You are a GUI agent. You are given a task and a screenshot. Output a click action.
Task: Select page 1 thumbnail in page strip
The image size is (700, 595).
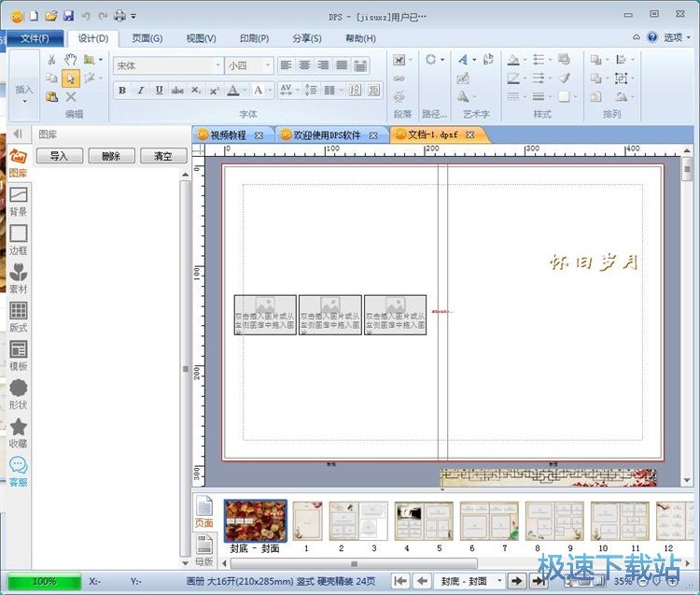306,521
